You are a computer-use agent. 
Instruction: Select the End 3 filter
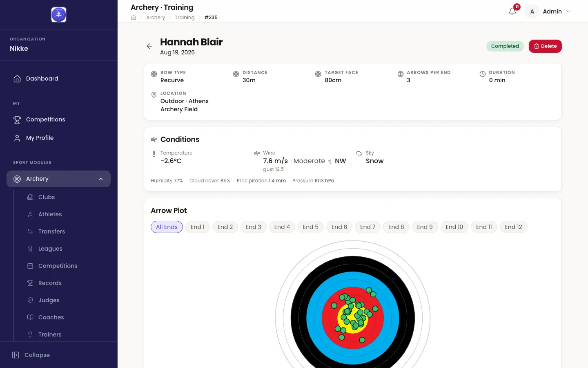tap(254, 227)
